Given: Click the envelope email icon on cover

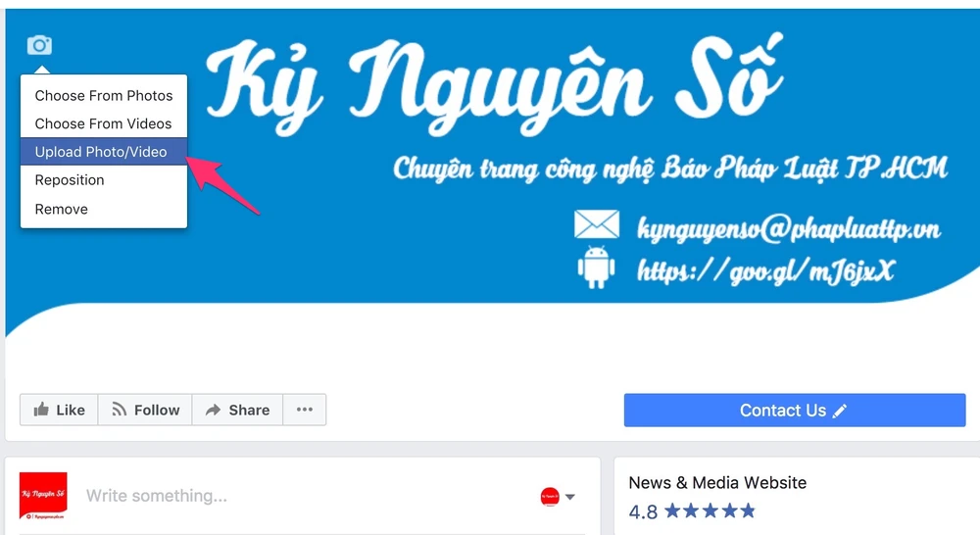Looking at the screenshot, I should pos(597,225).
